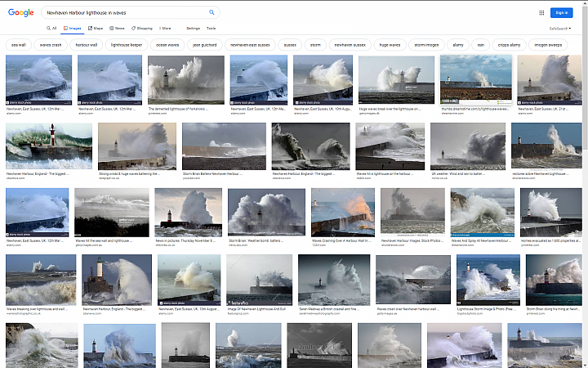Select the 'harbour wall' filter chip

[87, 45]
